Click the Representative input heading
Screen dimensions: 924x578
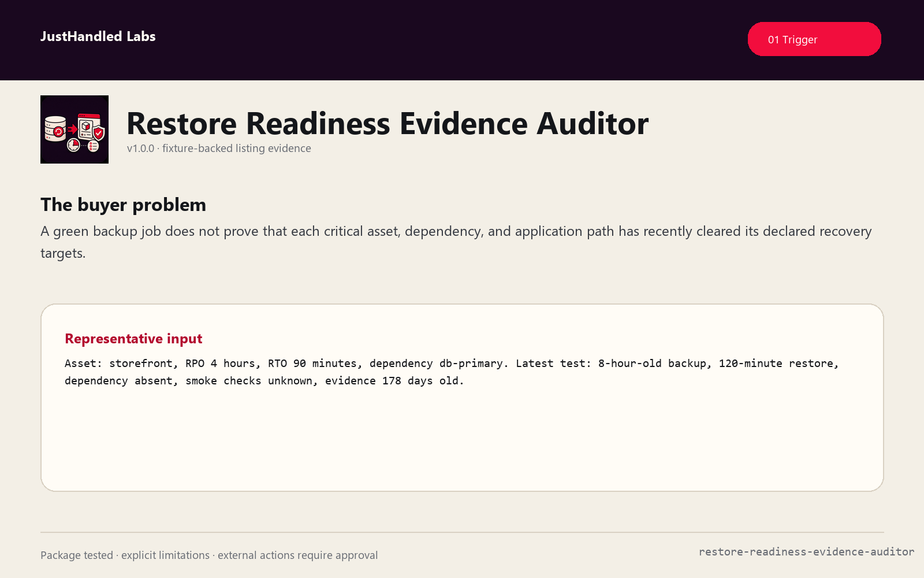(x=133, y=339)
